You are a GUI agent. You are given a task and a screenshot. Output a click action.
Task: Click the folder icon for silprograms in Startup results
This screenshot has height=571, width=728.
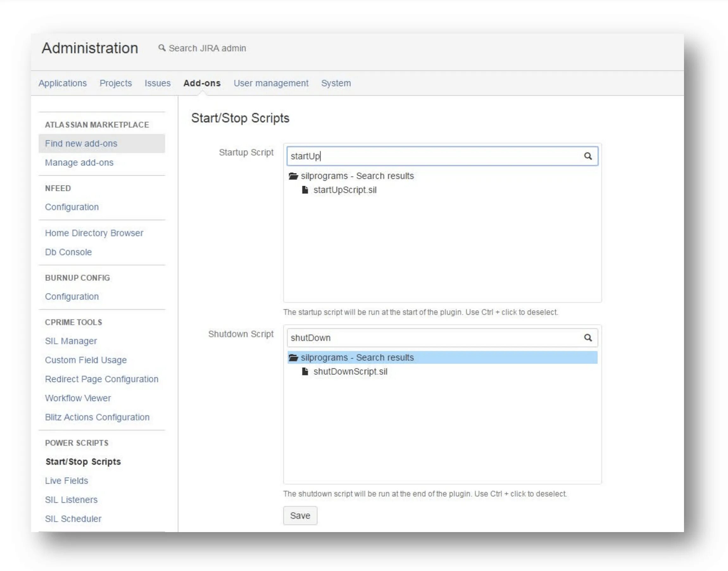pos(294,176)
